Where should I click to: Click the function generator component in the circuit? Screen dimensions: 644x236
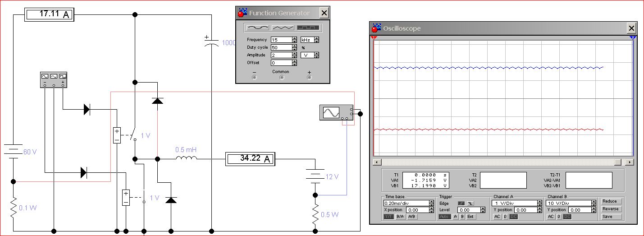(54, 80)
